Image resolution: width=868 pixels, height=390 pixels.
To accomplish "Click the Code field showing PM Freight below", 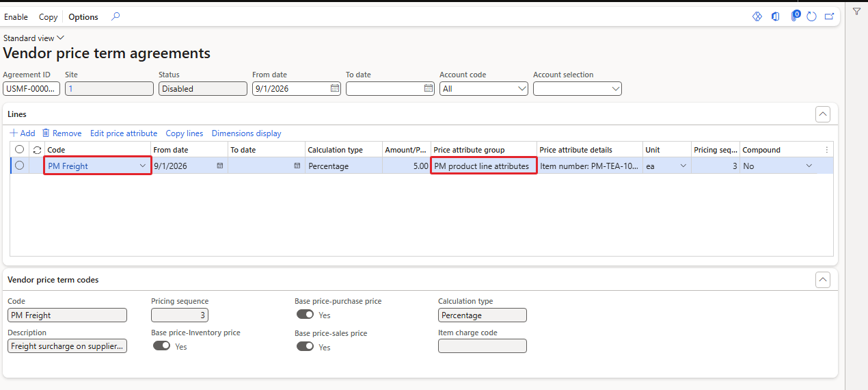I will coord(68,315).
